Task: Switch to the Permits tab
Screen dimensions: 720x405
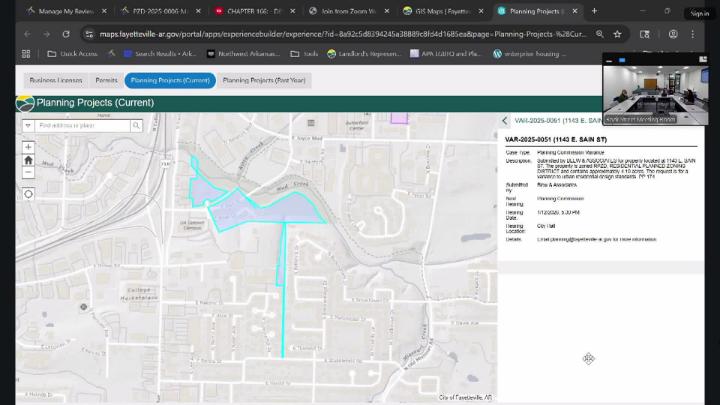Action: pos(106,80)
